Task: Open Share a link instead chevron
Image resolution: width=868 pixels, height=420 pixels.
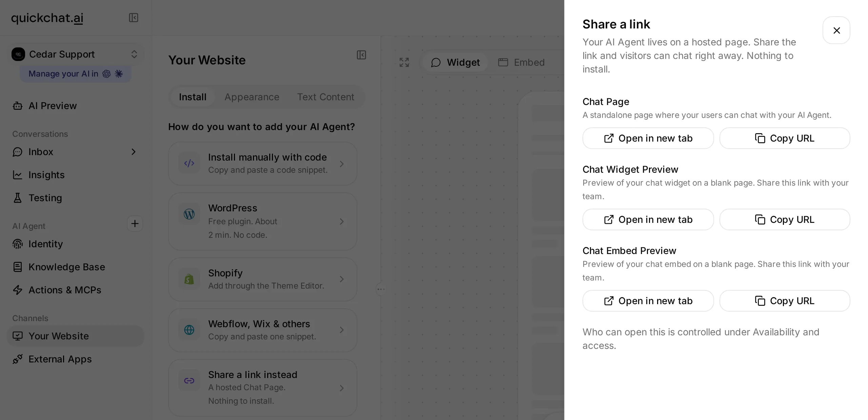Action: (x=342, y=388)
